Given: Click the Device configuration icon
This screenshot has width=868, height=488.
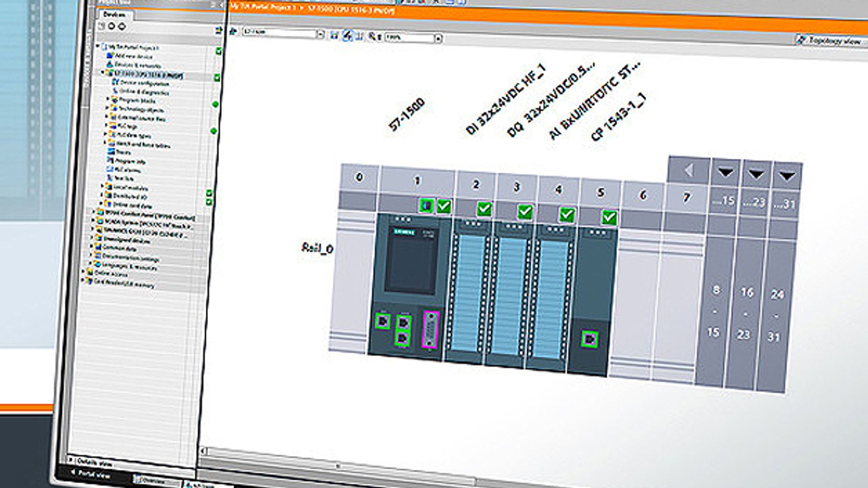Looking at the screenshot, I should click(x=115, y=82).
